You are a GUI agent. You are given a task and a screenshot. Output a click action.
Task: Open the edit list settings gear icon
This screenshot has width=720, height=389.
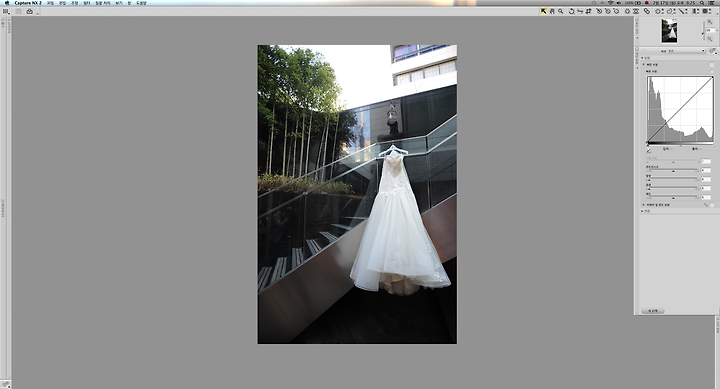[712, 51]
